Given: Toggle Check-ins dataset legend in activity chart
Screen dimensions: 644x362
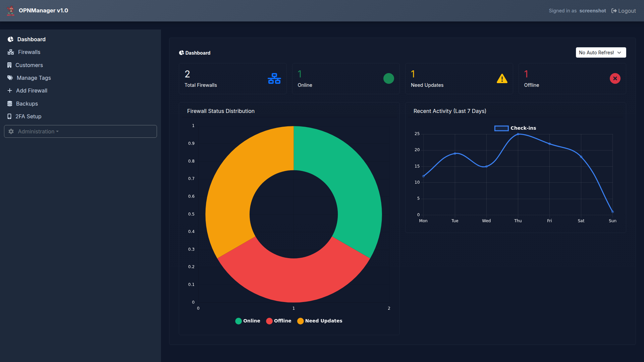Looking at the screenshot, I should click(515, 128).
